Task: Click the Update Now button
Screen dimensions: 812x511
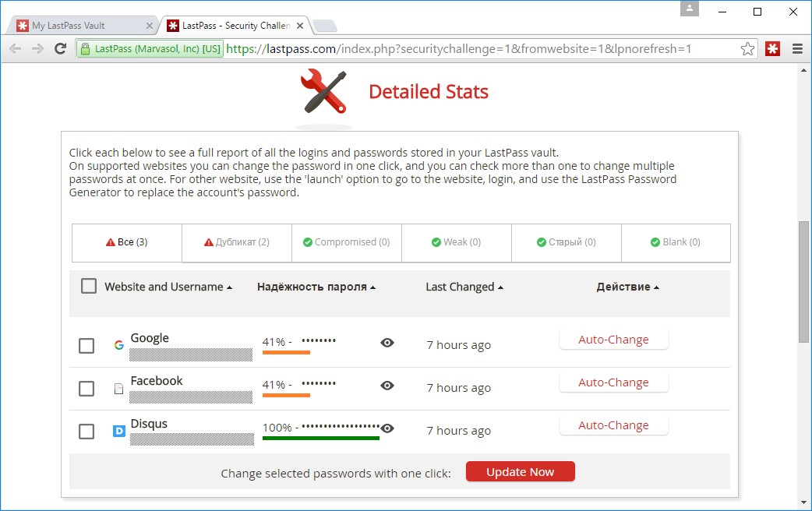Action: click(x=520, y=471)
